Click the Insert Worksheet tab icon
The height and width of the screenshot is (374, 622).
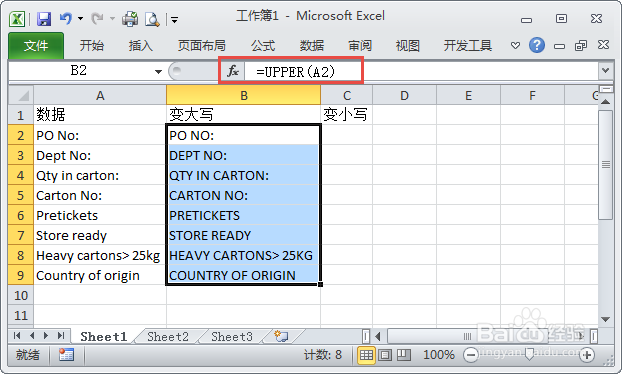281,336
